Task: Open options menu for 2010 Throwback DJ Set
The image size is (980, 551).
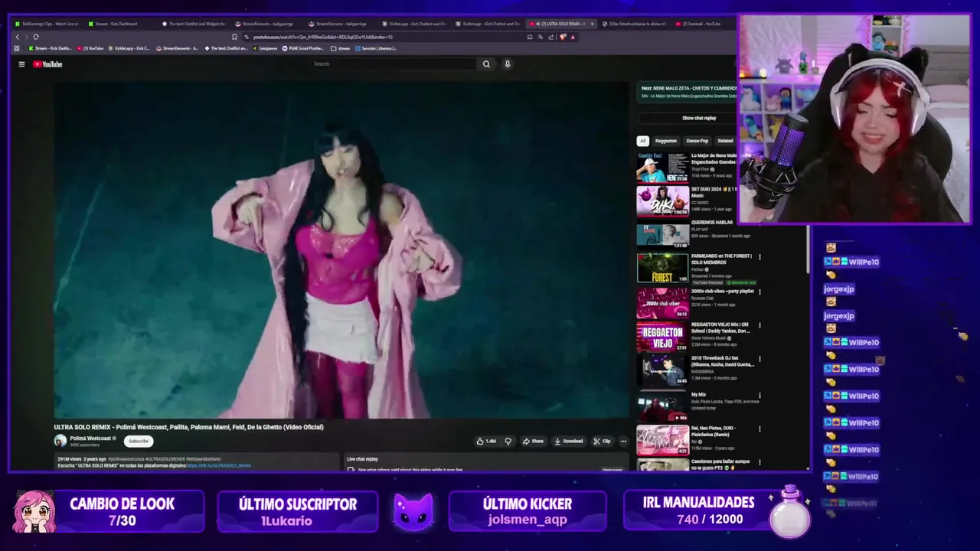Action: pyautogui.click(x=760, y=359)
